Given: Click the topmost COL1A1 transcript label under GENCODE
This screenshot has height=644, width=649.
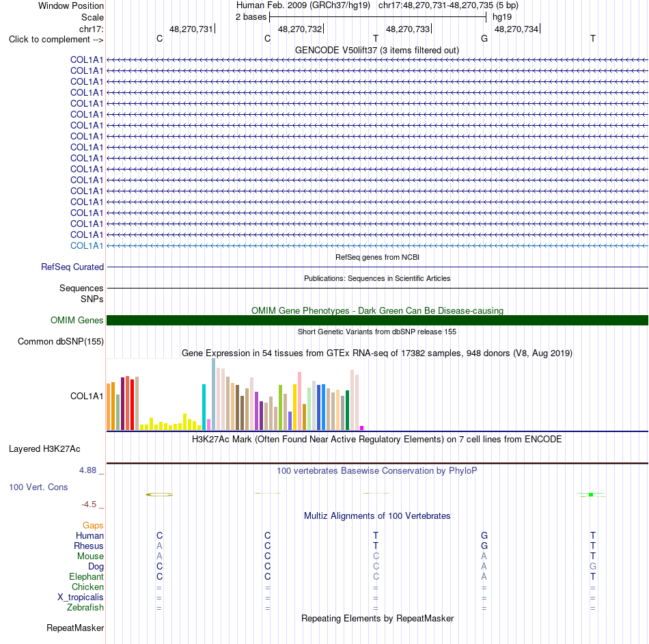Looking at the screenshot, I should 87,59.
